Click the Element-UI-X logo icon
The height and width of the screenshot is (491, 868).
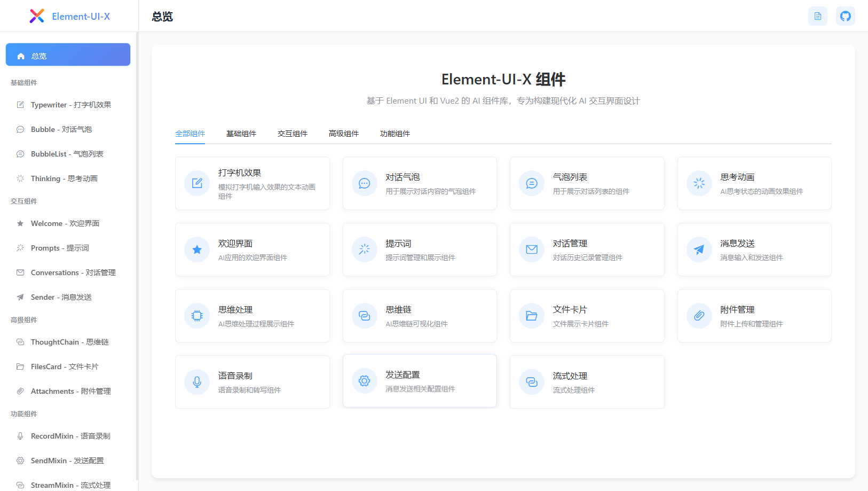[37, 16]
